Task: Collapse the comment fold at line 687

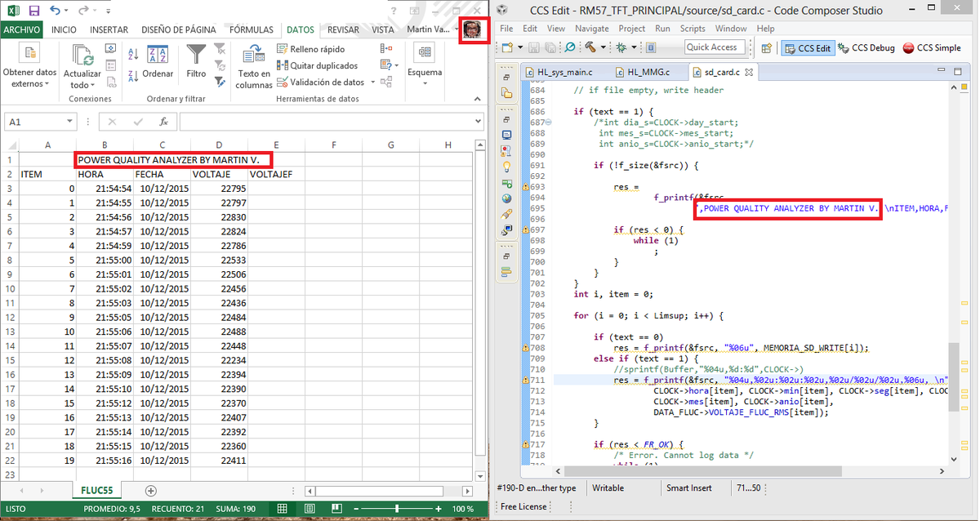Action: 549,122
